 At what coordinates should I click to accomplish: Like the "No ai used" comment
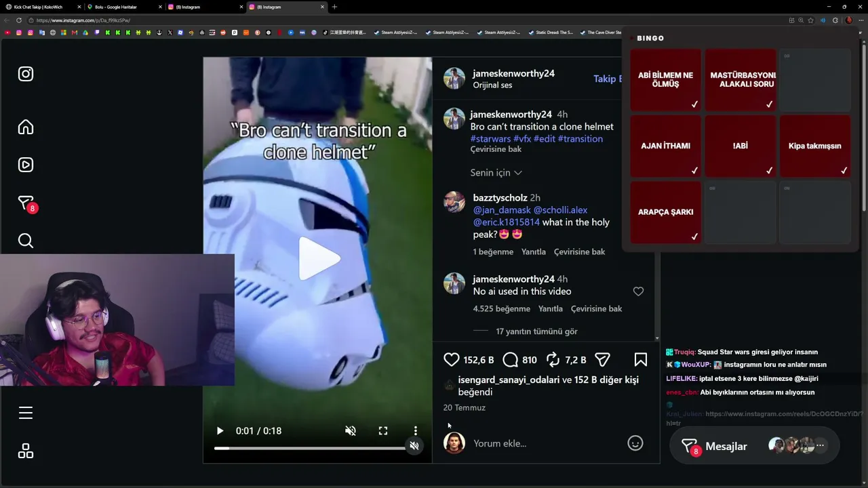pos(638,291)
